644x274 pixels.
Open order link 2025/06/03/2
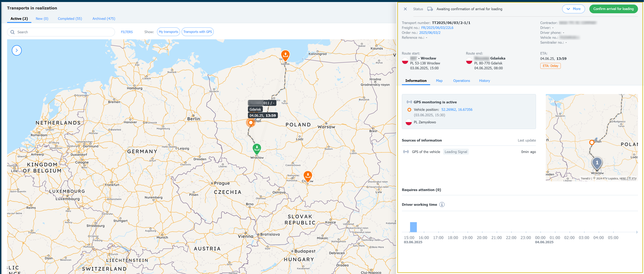pos(430,33)
